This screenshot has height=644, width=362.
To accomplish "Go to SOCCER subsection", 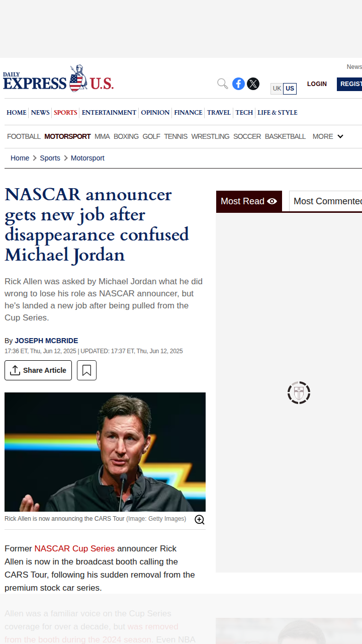I will [247, 136].
